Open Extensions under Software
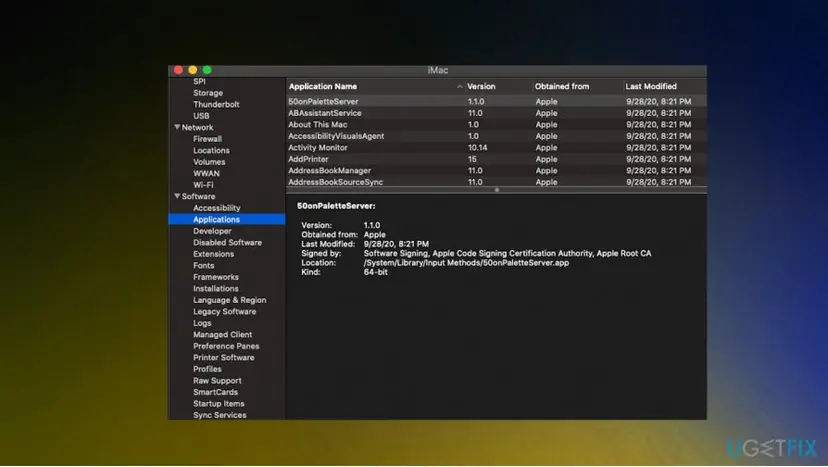Screen dimensions: 828x467 (x=213, y=254)
